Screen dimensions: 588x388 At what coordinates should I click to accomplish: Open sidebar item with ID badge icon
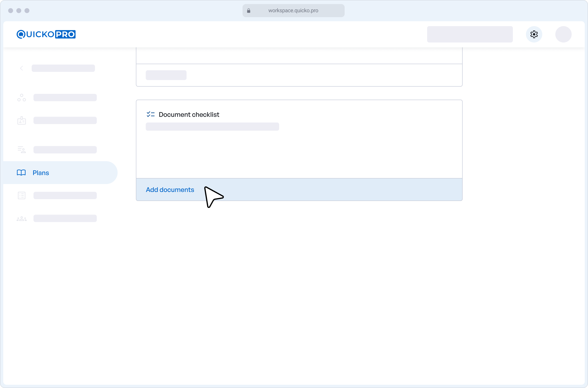tap(21, 120)
